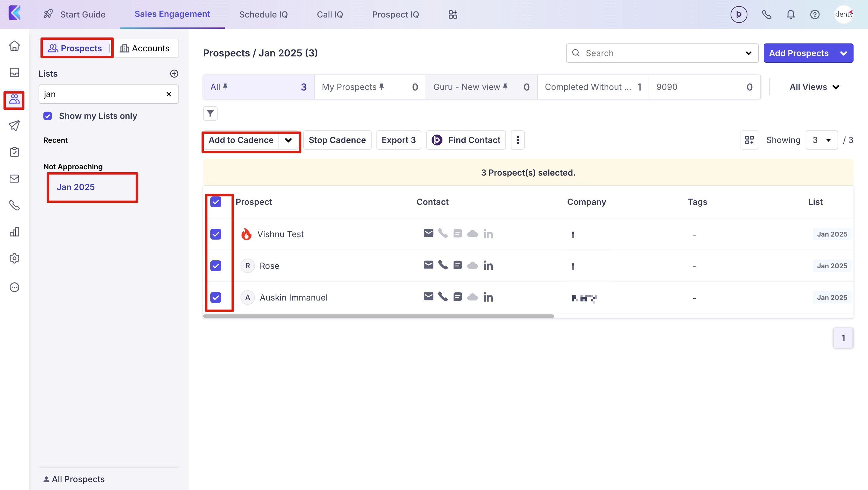Screen dimensions: 868x490
Task: Expand the Showing rows count dropdown
Action: 821,140
